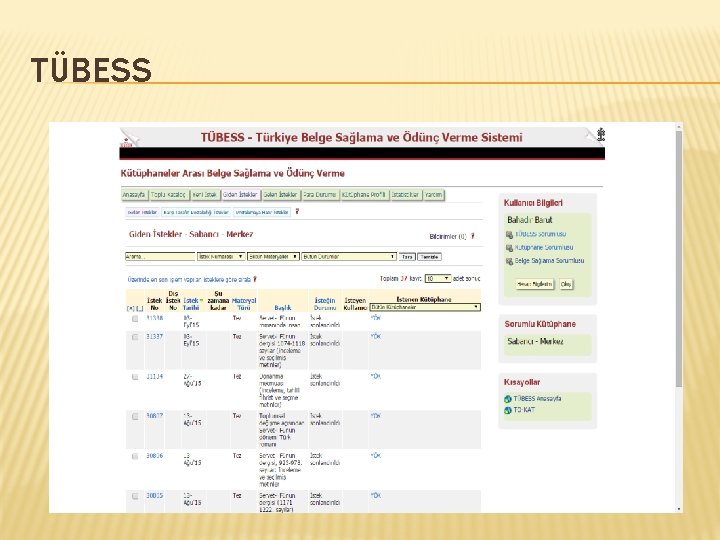Click icon beside Belge Sağlama Sorumlusu

(x=509, y=261)
